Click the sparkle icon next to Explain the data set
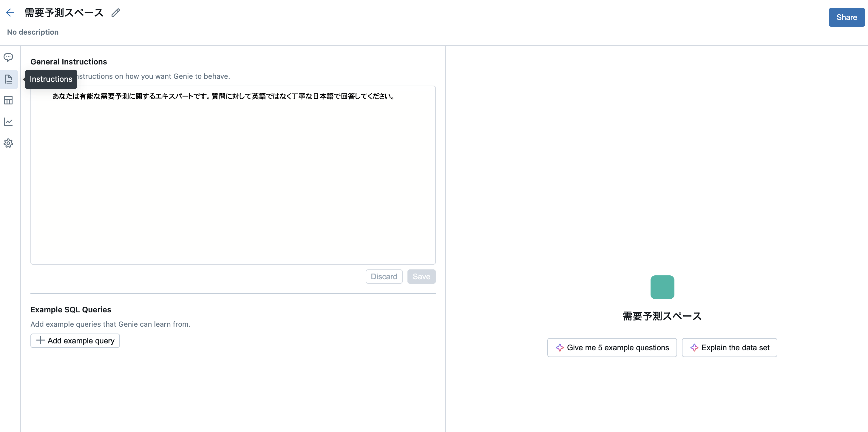The height and width of the screenshot is (432, 868). 694,347
